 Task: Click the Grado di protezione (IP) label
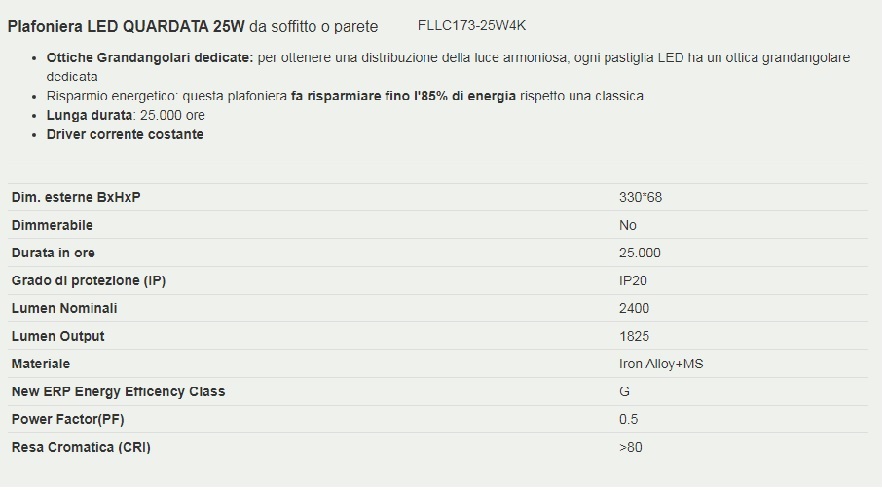tap(89, 280)
